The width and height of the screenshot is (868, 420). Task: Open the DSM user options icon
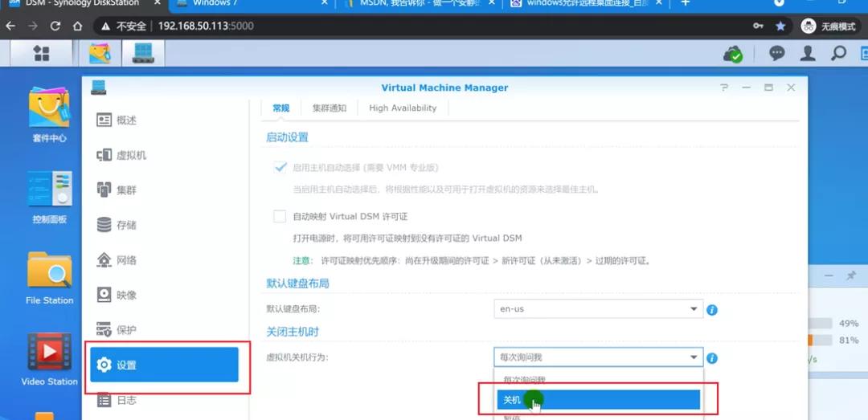tap(809, 54)
